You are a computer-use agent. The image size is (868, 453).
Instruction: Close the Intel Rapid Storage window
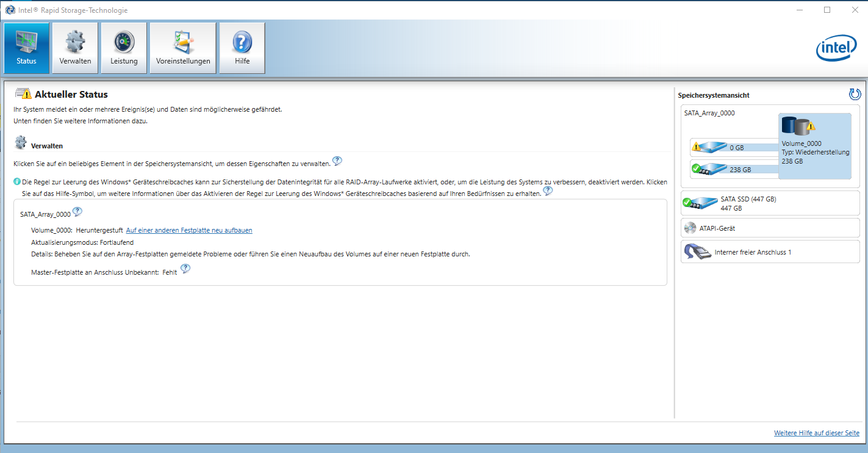click(855, 10)
